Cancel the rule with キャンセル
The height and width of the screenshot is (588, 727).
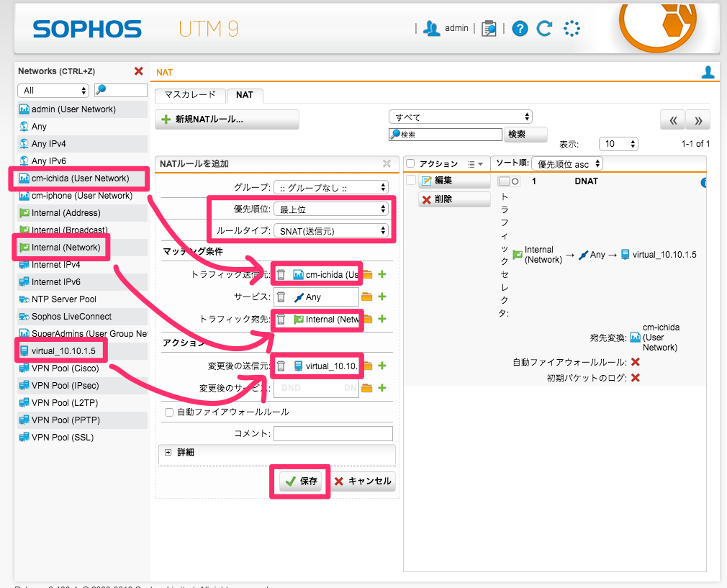pos(363,481)
